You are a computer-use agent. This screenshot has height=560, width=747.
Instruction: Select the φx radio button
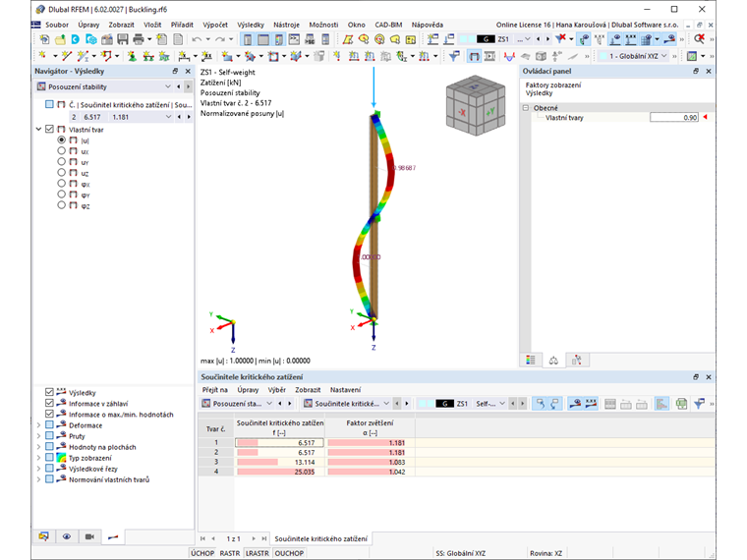click(61, 184)
